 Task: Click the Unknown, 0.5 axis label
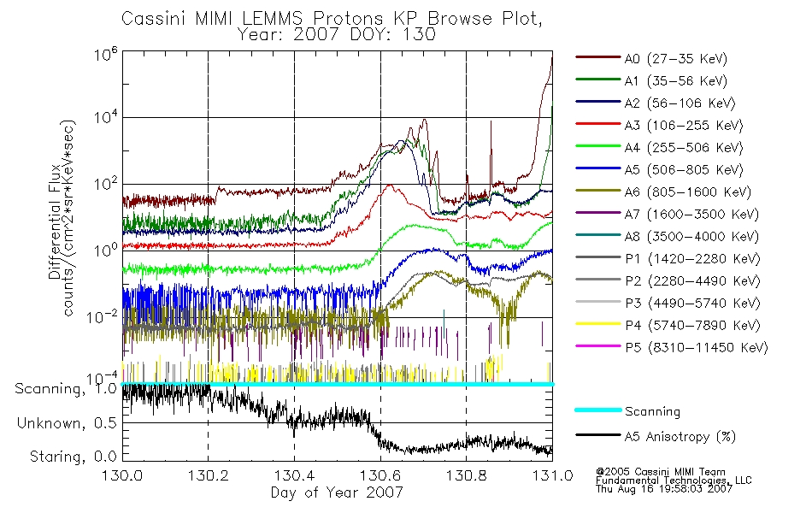tap(67, 423)
